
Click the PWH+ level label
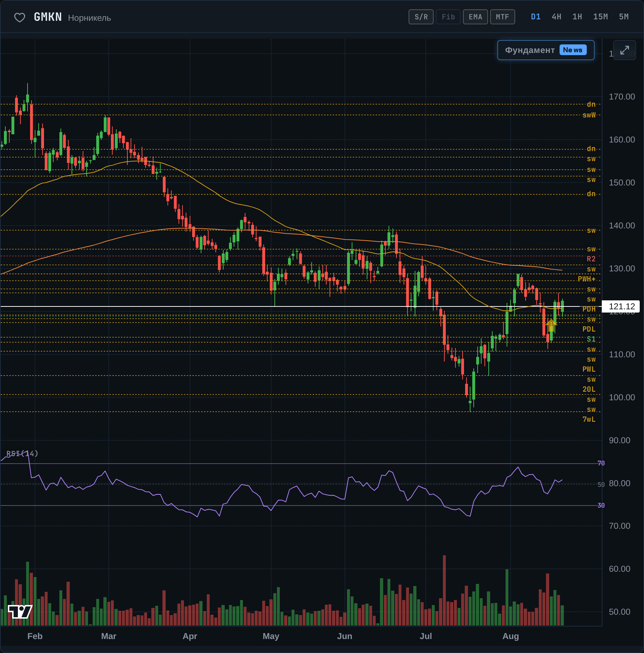(x=587, y=279)
